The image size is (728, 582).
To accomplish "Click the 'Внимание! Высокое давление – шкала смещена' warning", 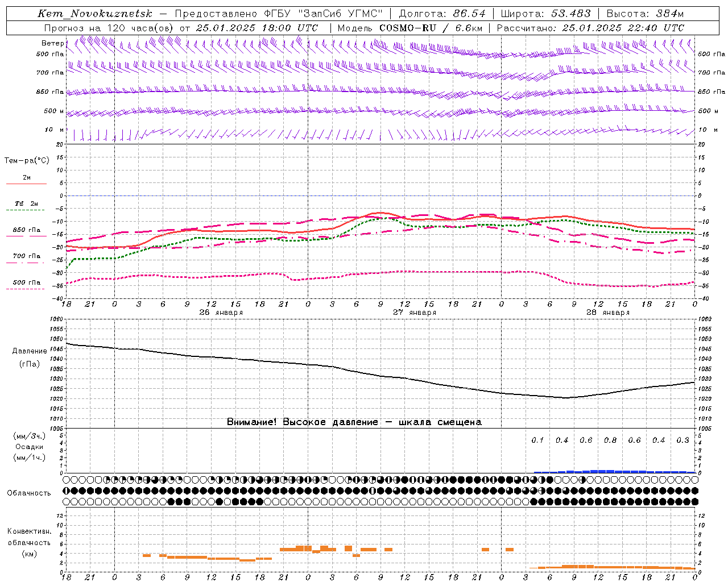I will (x=354, y=422).
